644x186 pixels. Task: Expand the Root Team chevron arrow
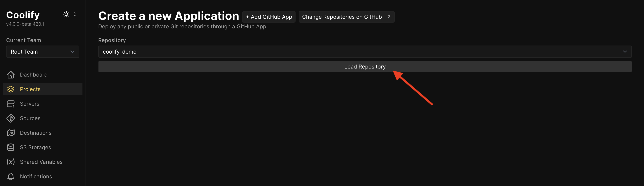[72, 52]
